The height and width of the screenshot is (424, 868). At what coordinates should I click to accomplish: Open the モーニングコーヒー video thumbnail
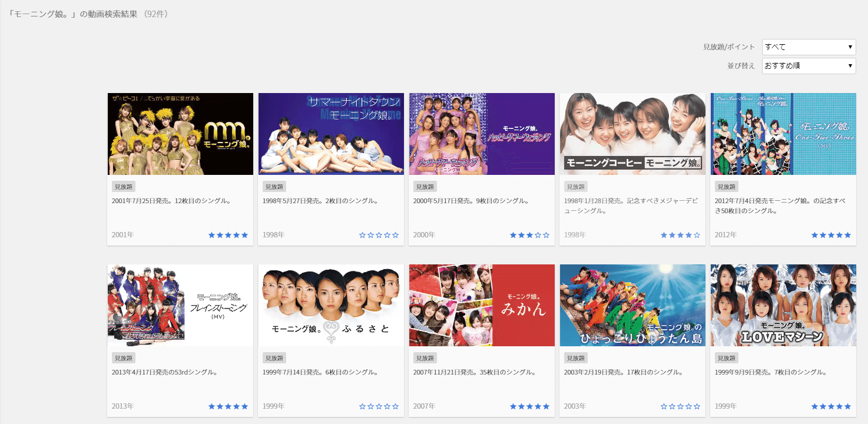click(x=632, y=134)
